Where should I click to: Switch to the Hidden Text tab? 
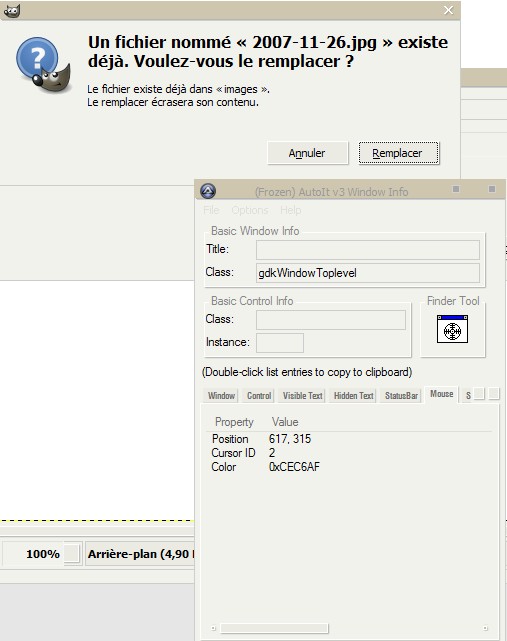[353, 395]
